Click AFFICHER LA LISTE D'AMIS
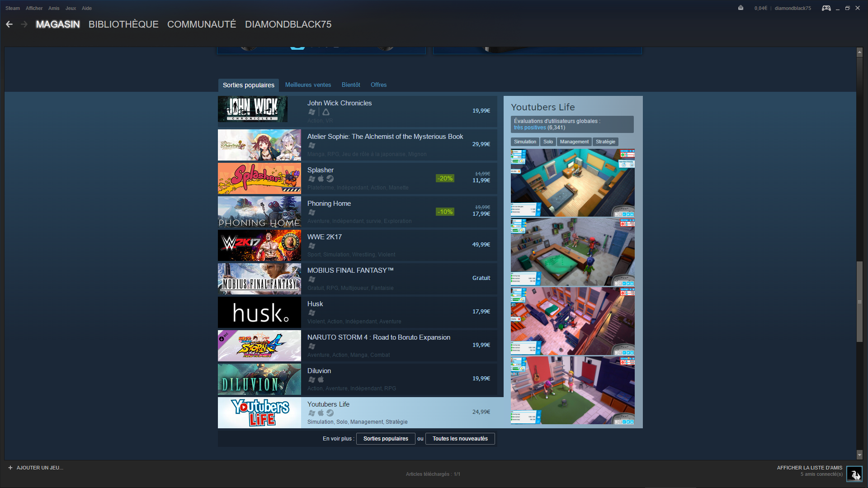The image size is (868, 488). pos(810,468)
